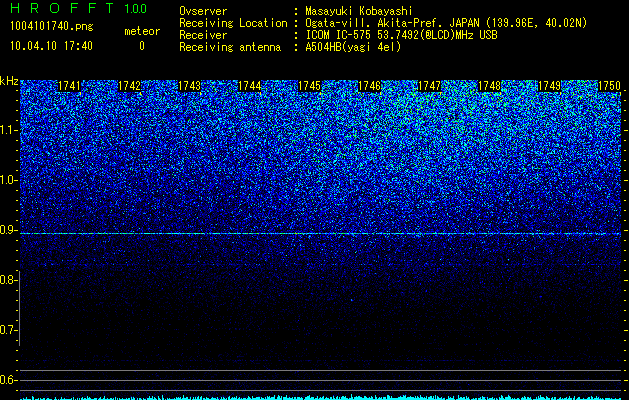The width and height of the screenshot is (629, 400).
Task: Click the 0.6 frequency axis label
Action: [x=8, y=380]
